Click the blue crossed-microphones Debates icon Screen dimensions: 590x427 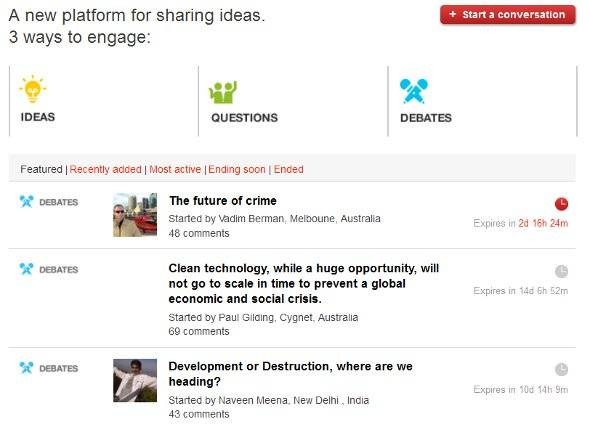coord(414,91)
